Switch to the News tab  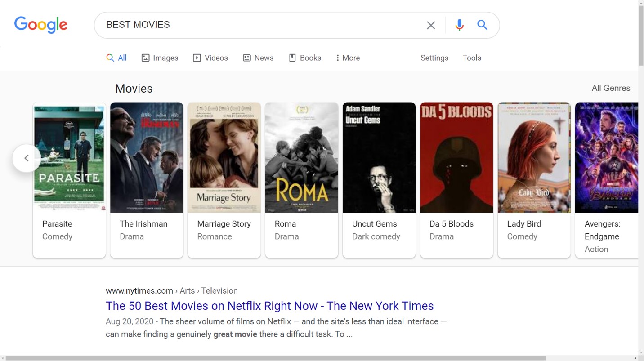(258, 58)
